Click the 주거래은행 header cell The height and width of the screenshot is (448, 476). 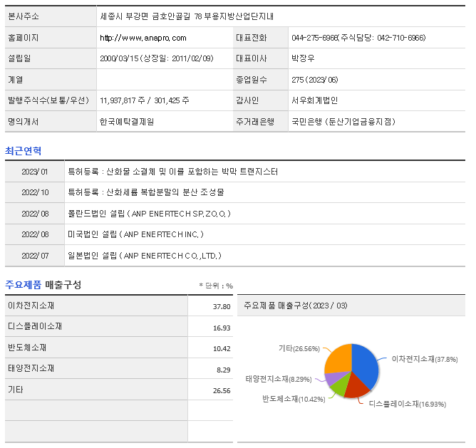(261, 122)
